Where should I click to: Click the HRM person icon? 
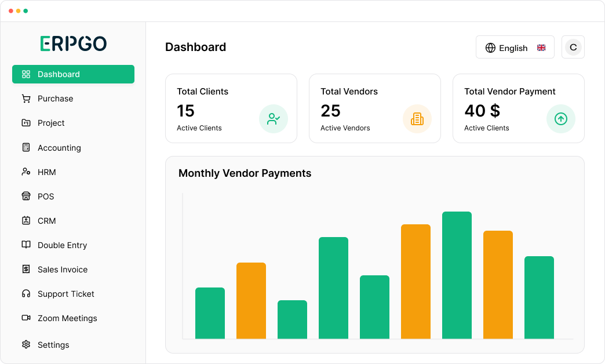tap(26, 172)
